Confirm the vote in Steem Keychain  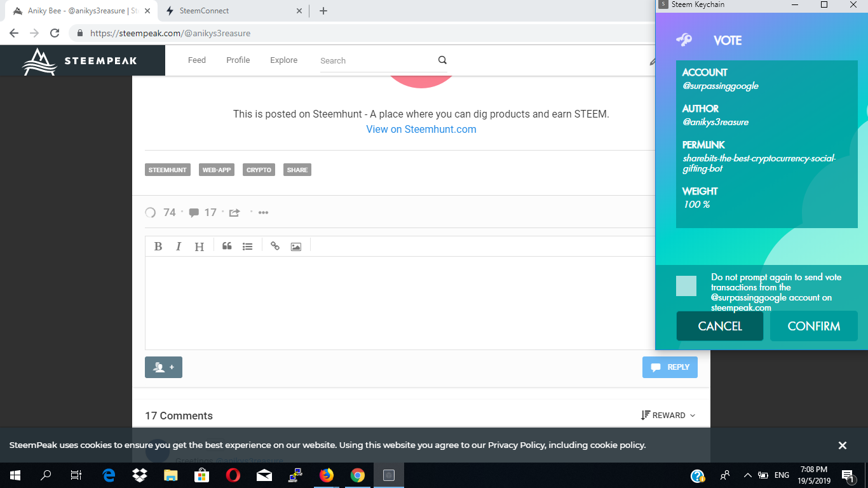(x=814, y=326)
